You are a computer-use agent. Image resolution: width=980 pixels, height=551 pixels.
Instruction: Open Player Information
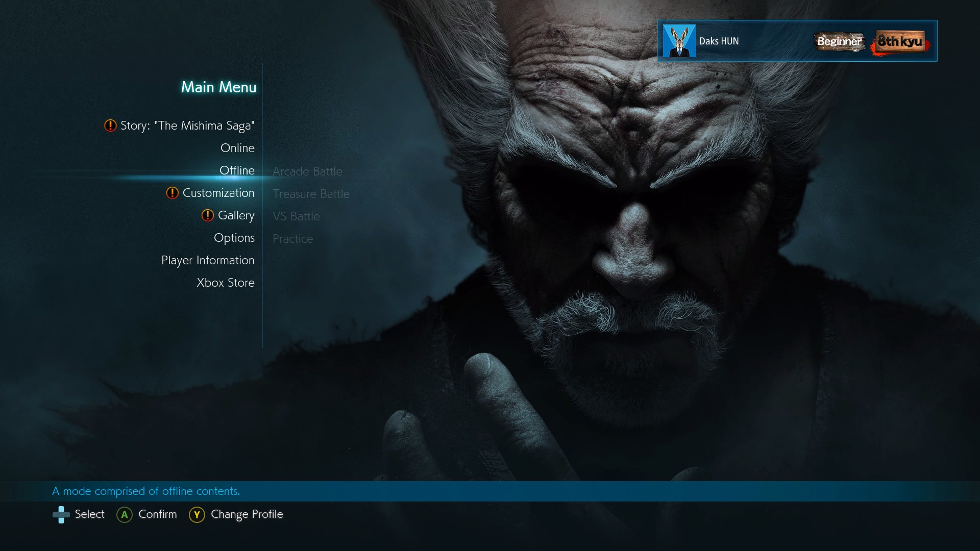pos(208,261)
